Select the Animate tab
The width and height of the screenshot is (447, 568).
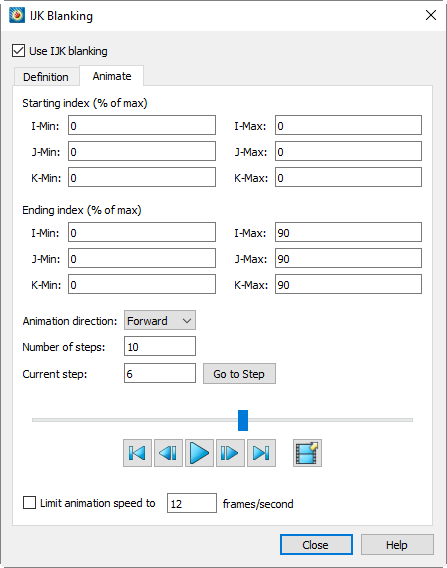click(112, 76)
